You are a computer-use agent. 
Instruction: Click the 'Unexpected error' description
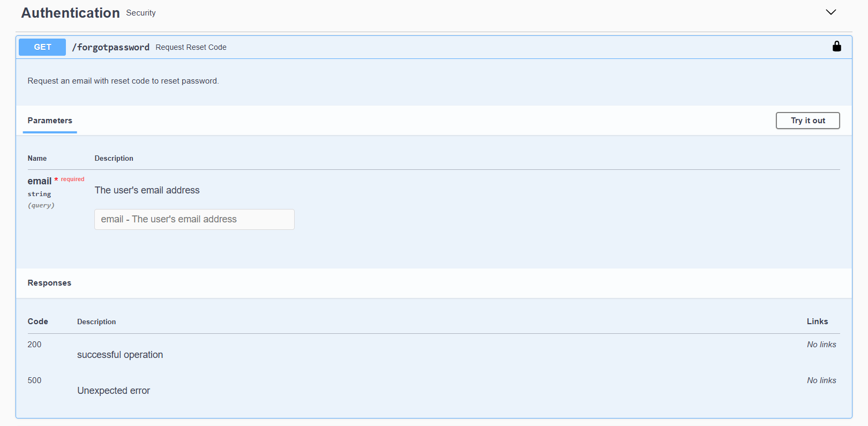[x=114, y=391]
